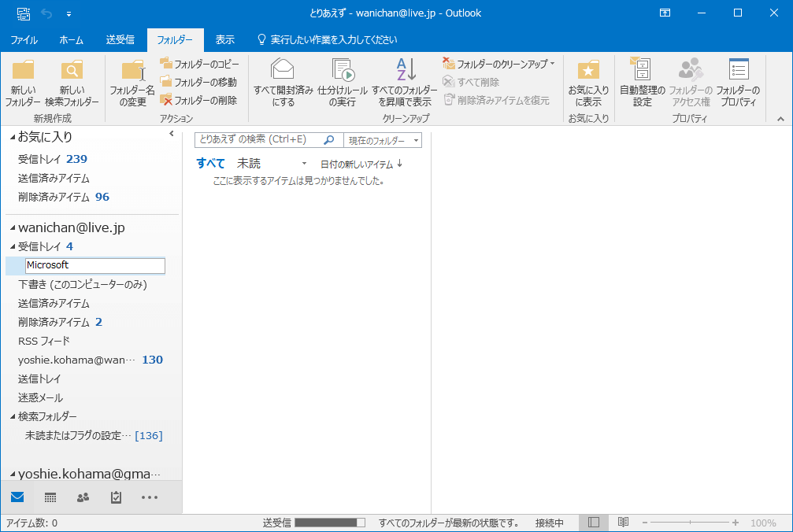Click 削除済みアイテムを復元 in the ribbon
793x532 pixels.
(x=497, y=100)
